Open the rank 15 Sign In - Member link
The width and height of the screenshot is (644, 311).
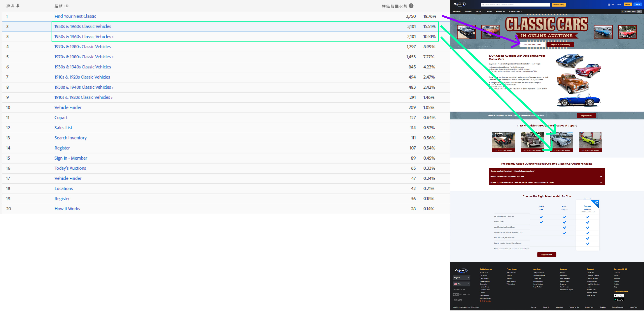(x=71, y=158)
